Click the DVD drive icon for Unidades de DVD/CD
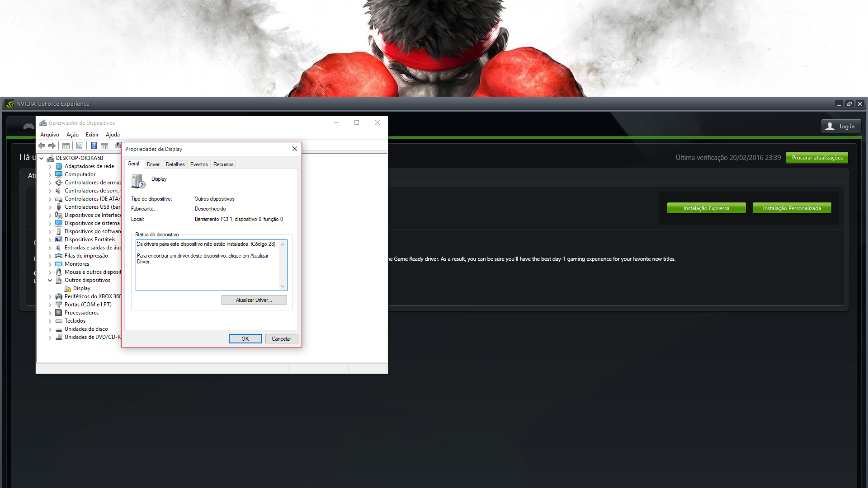This screenshot has width=868, height=488. [x=59, y=337]
